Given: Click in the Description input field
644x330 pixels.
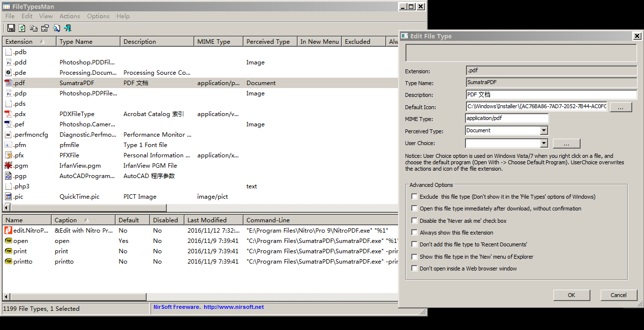Looking at the screenshot, I should (551, 94).
